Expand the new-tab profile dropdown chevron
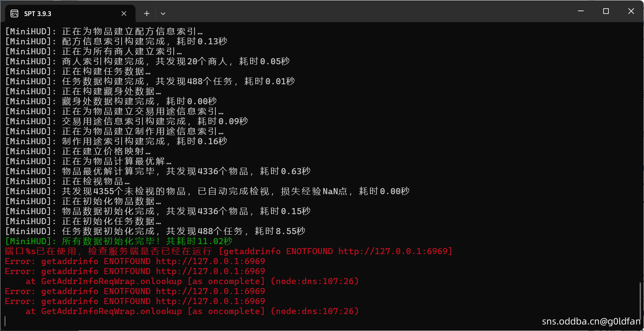644x331 pixels. tap(163, 13)
